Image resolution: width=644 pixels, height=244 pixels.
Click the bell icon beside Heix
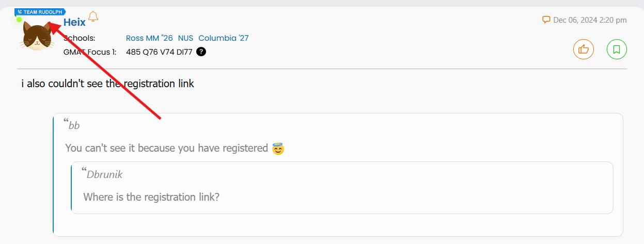pyautogui.click(x=93, y=17)
